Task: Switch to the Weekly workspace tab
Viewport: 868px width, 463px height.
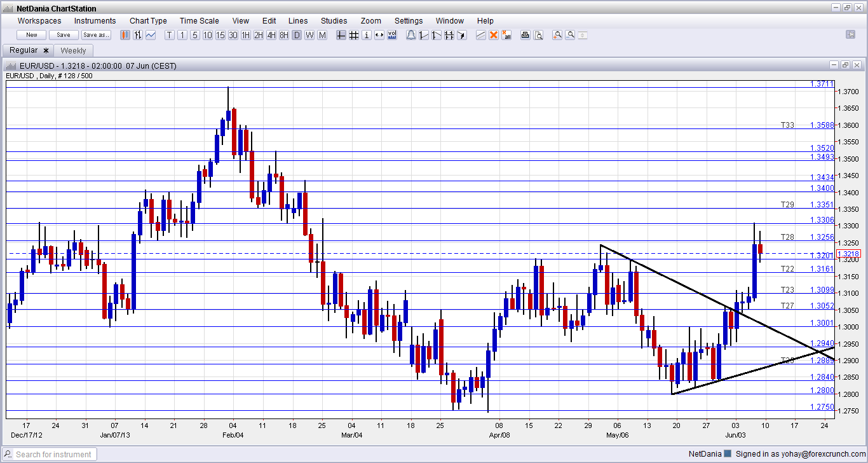Action: (x=74, y=50)
